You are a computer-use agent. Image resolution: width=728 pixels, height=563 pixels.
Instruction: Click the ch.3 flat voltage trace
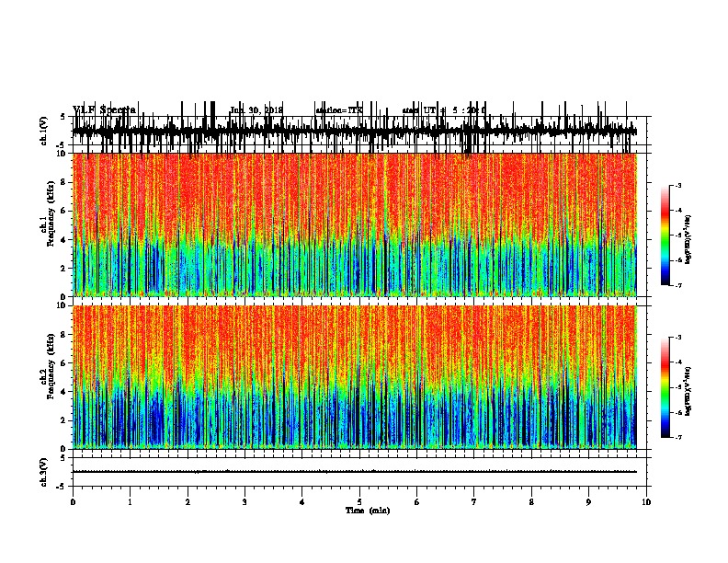pyautogui.click(x=354, y=472)
